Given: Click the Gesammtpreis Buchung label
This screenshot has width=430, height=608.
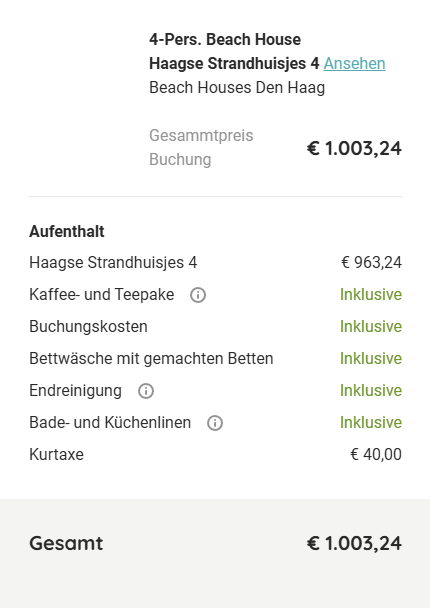Looking at the screenshot, I should pos(201,147).
